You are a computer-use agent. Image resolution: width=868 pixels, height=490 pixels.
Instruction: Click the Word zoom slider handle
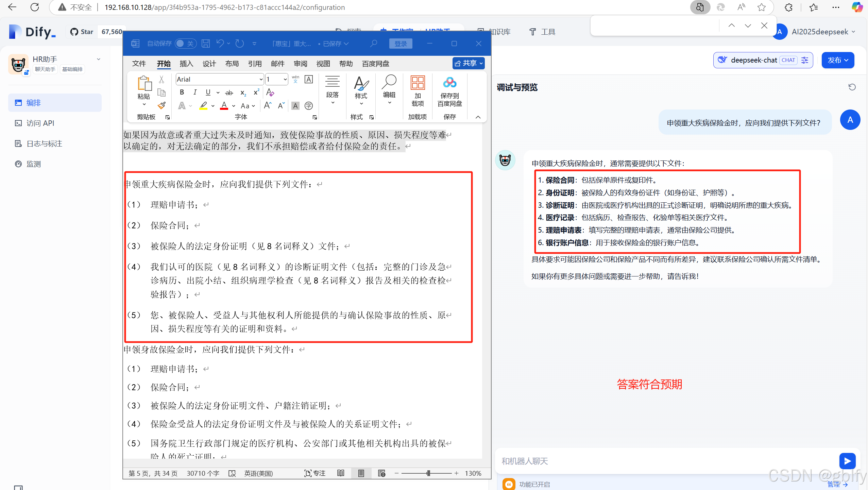(428, 473)
